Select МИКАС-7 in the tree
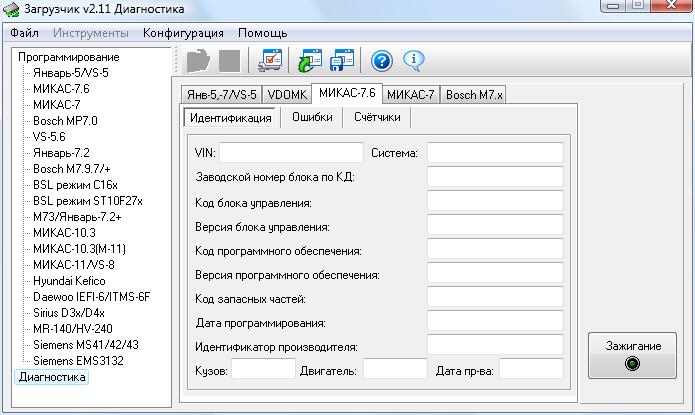 57,105
